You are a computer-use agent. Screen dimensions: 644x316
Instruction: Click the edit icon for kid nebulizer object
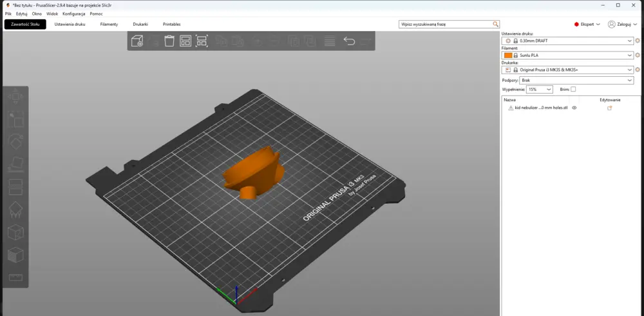pos(609,108)
